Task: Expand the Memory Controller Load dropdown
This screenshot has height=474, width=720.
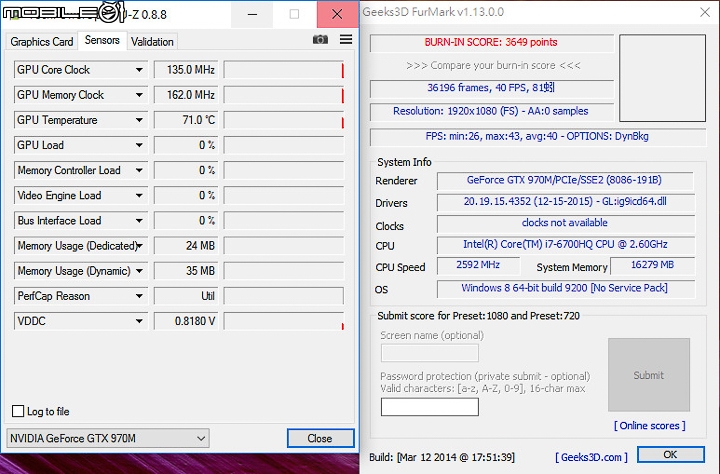Action: click(139, 170)
